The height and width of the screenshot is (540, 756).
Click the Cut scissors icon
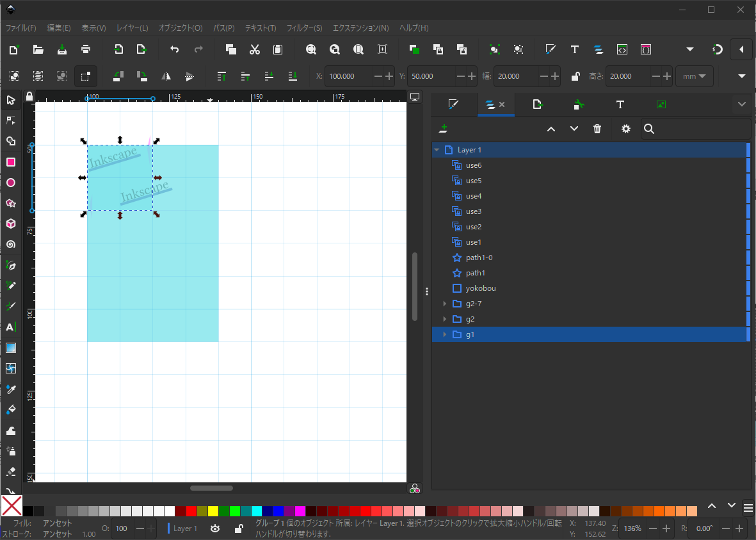point(255,49)
